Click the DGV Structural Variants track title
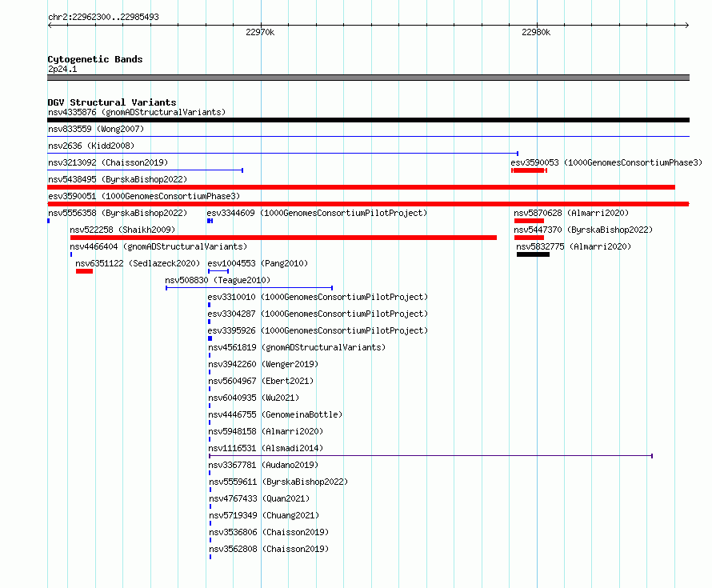 112,102
